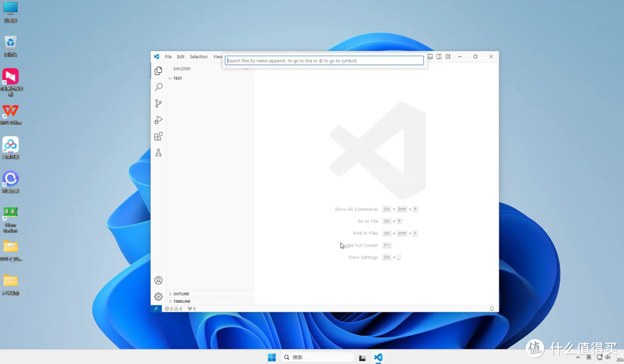Expand the OUTLINE section
Screen dimensions: 624x364
pos(180,294)
